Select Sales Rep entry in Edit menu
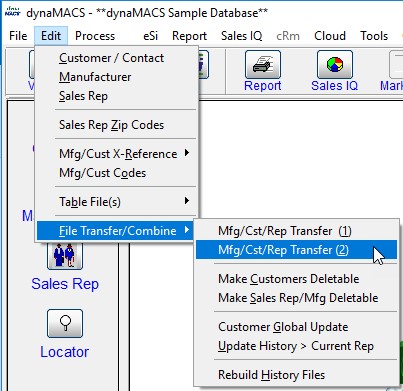 point(117,96)
